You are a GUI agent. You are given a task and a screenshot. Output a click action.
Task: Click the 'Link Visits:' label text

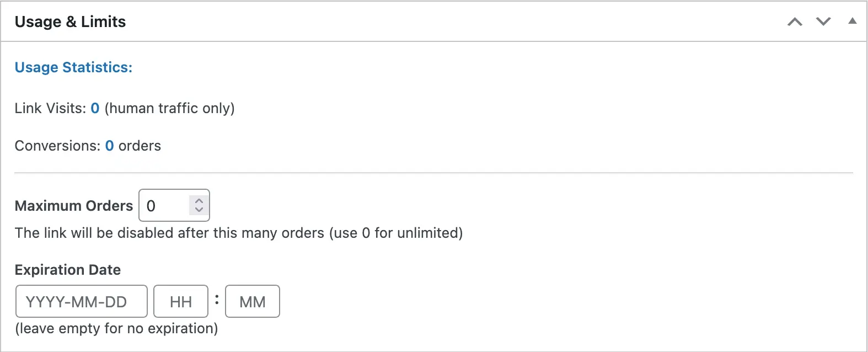(50, 108)
